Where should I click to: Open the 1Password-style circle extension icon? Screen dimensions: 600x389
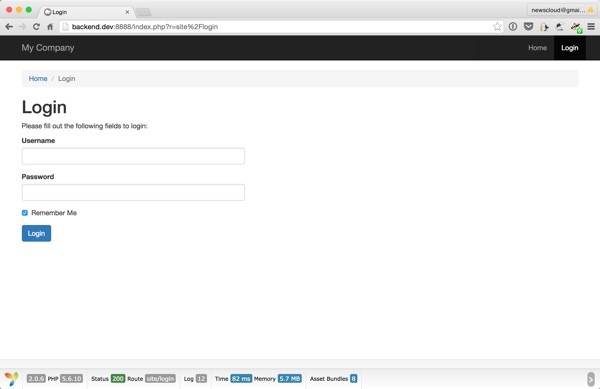pyautogui.click(x=513, y=26)
